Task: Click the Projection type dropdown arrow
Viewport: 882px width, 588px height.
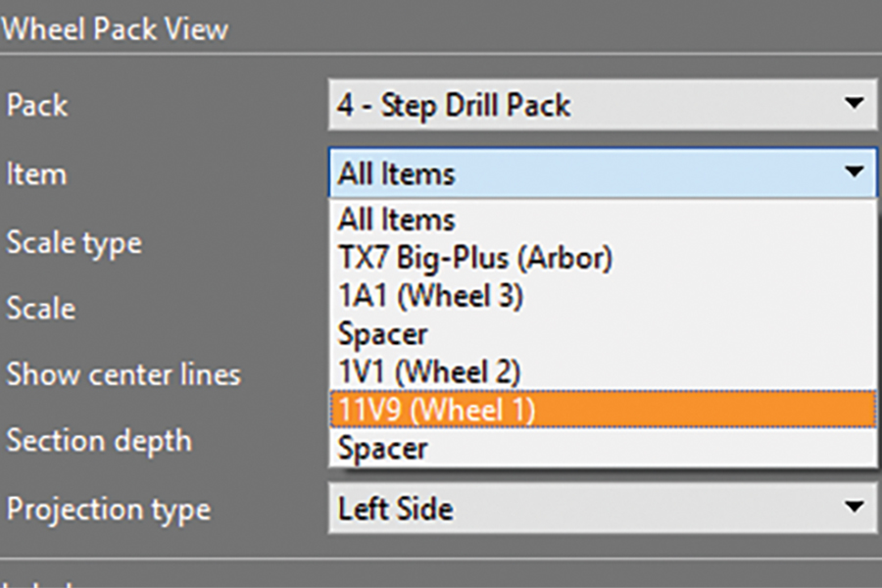Action: pyautogui.click(x=854, y=509)
